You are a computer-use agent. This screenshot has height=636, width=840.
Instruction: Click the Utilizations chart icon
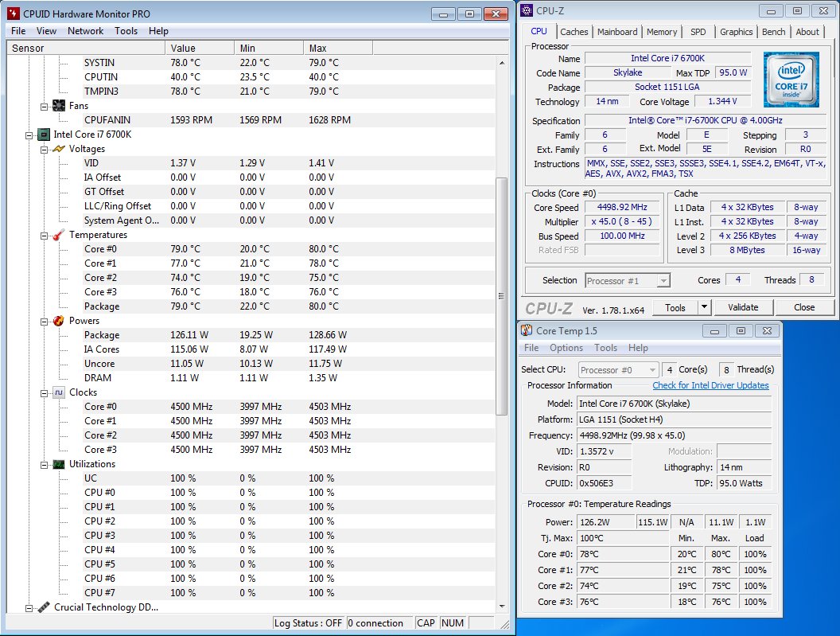point(59,464)
